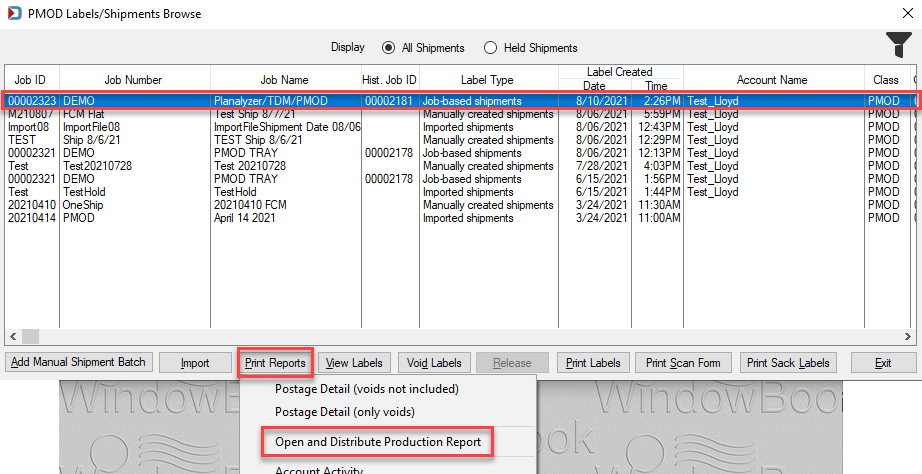Click Print Scan Form button
This screenshot has width=922, height=474.
683,363
